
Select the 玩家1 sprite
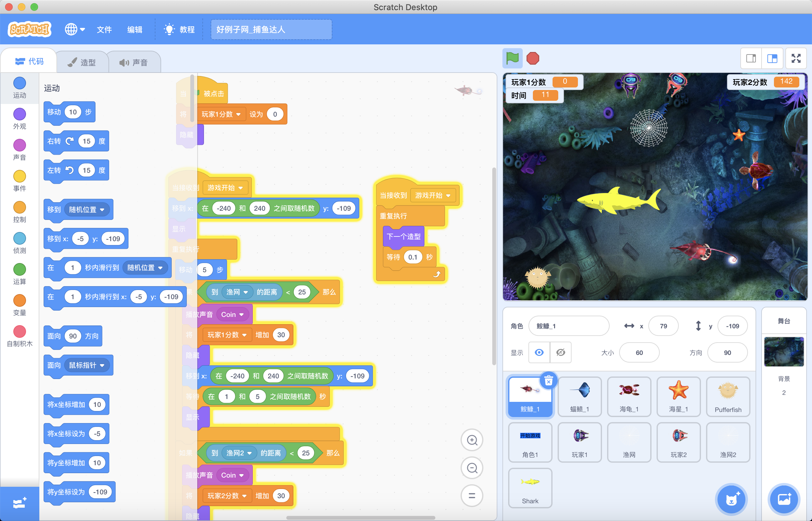[580, 442]
